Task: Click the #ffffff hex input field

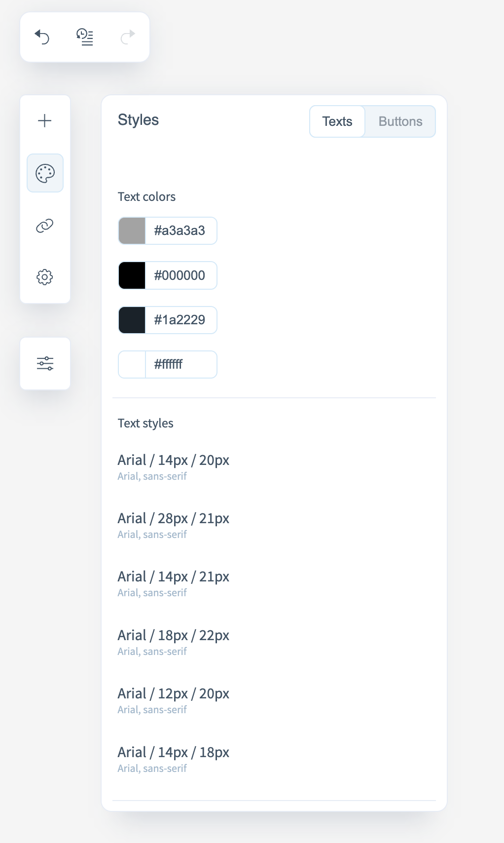Action: 181,365
